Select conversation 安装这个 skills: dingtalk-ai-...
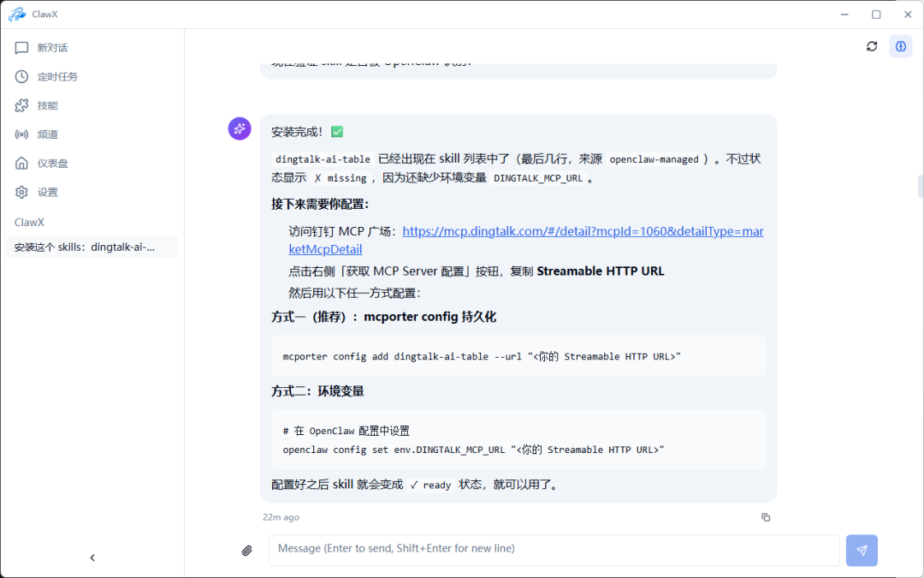This screenshot has height=578, width=924. click(92, 247)
